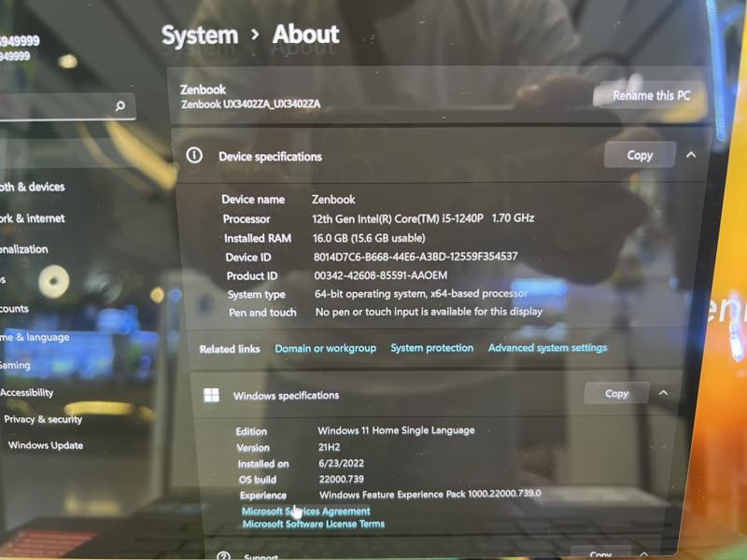
Task: Click the About page title
Action: coord(306,35)
